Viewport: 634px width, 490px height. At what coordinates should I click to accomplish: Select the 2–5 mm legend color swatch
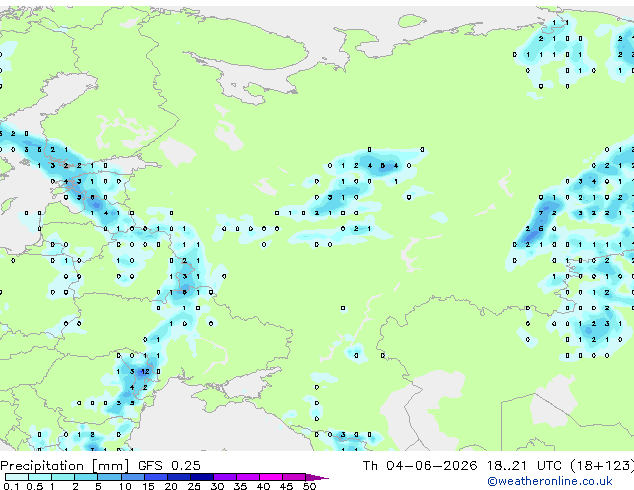[x=86, y=477]
